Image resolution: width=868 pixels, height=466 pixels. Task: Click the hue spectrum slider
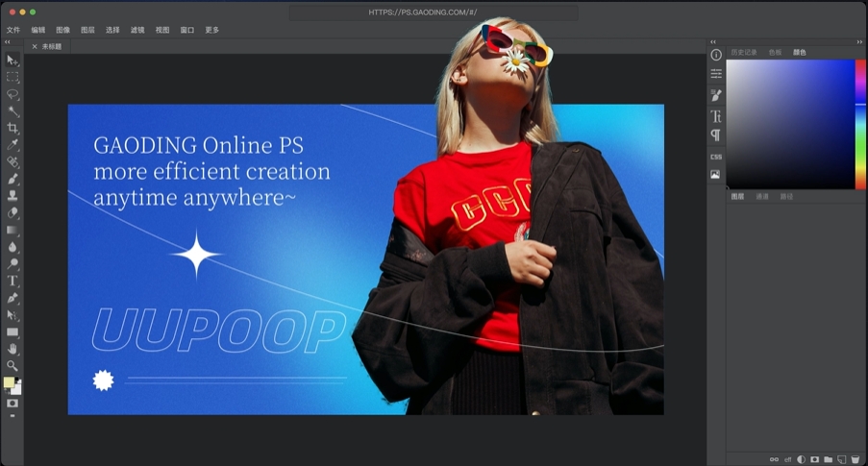pos(860,123)
